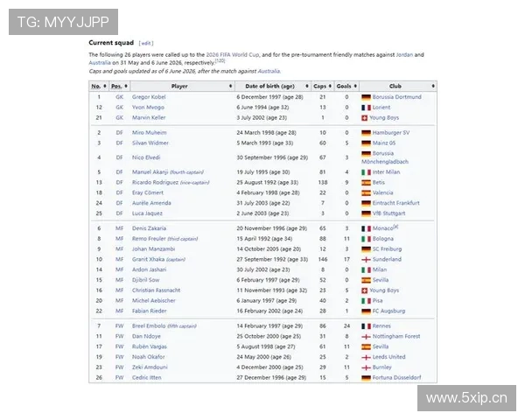525x420 pixels.
Task: Click the England flag beside Leeds United
Action: (366, 357)
